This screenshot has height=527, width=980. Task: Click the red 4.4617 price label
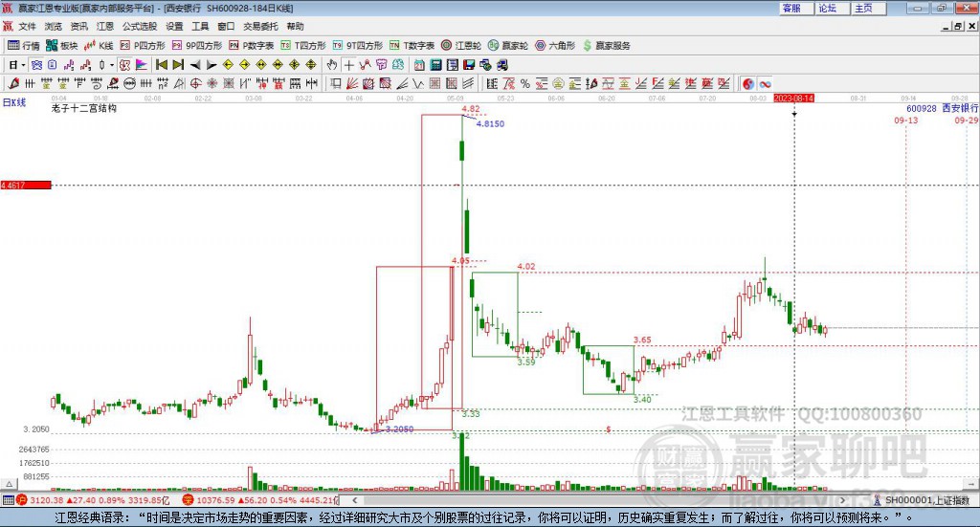26,185
